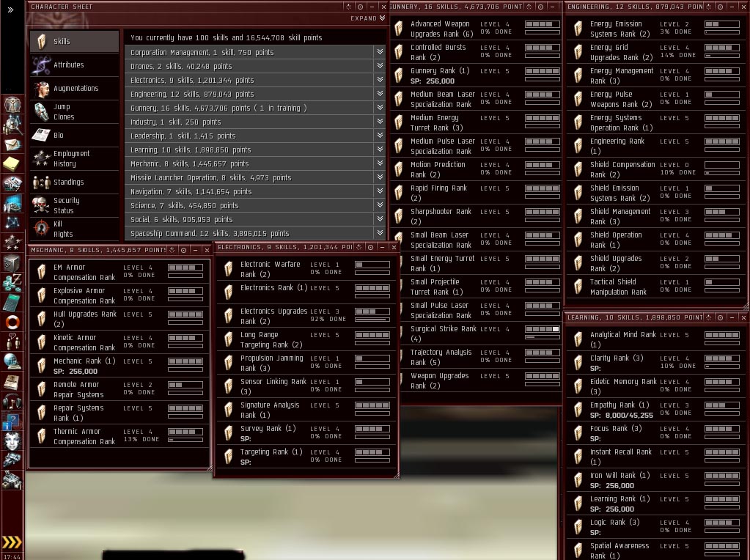Select the Empathy Rank (1) skill row
The image size is (750, 560).
pyautogui.click(x=656, y=410)
